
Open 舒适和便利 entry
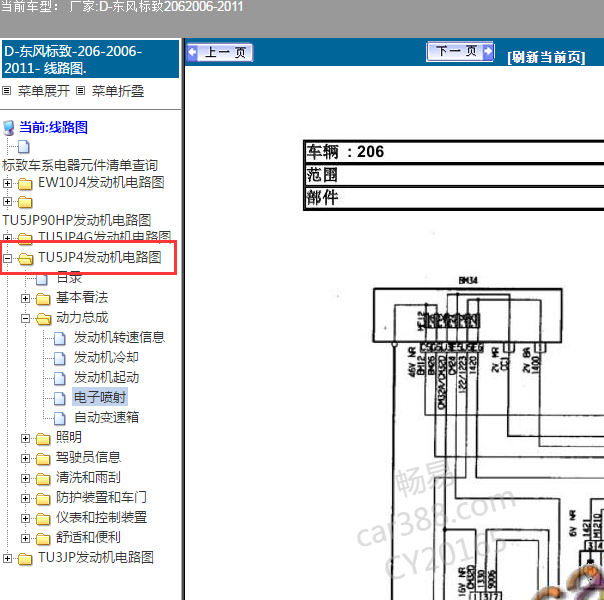point(89,537)
